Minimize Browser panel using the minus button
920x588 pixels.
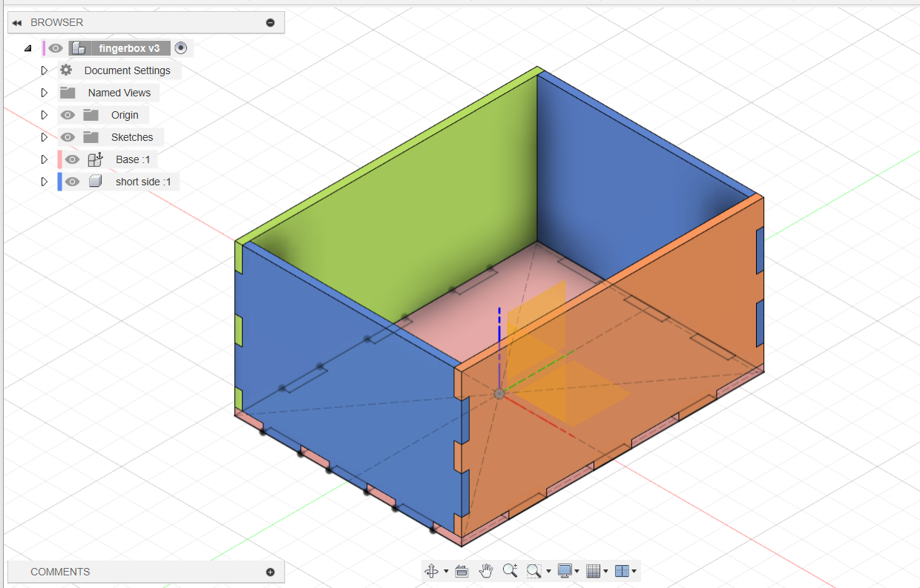[x=270, y=23]
